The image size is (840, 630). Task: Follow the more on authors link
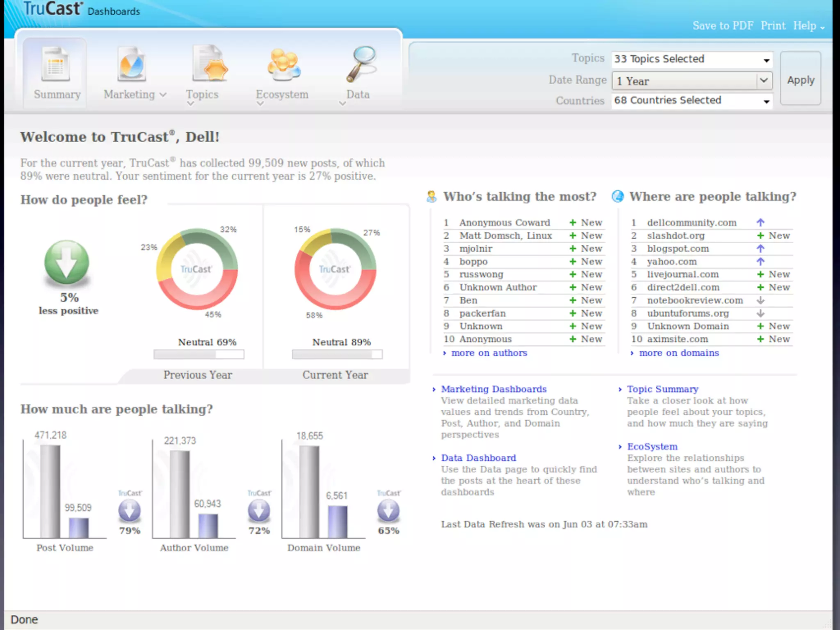[489, 353]
